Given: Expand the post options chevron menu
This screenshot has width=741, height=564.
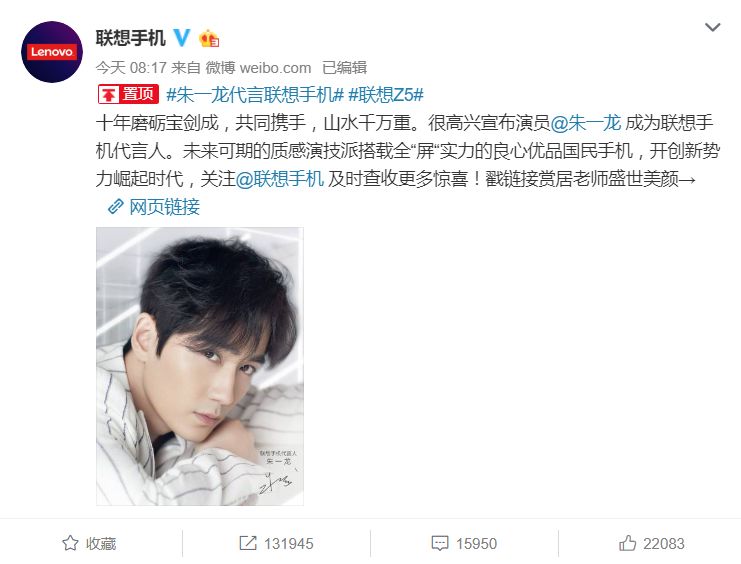Looking at the screenshot, I should [712, 27].
